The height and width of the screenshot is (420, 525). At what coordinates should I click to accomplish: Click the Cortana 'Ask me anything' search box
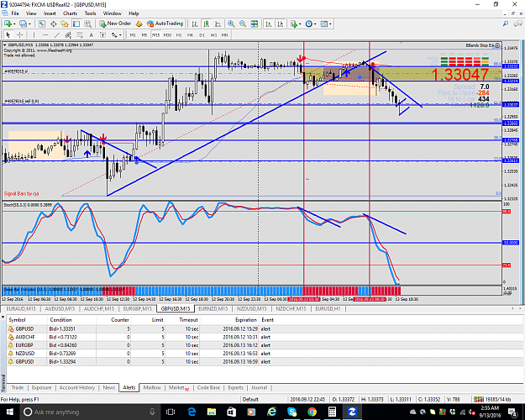[x=90, y=412]
